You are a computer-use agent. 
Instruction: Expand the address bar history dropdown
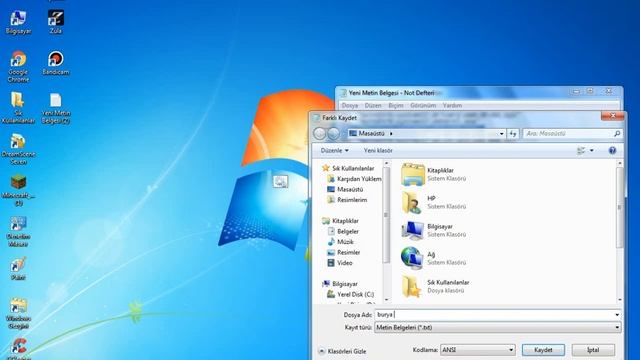[502, 133]
